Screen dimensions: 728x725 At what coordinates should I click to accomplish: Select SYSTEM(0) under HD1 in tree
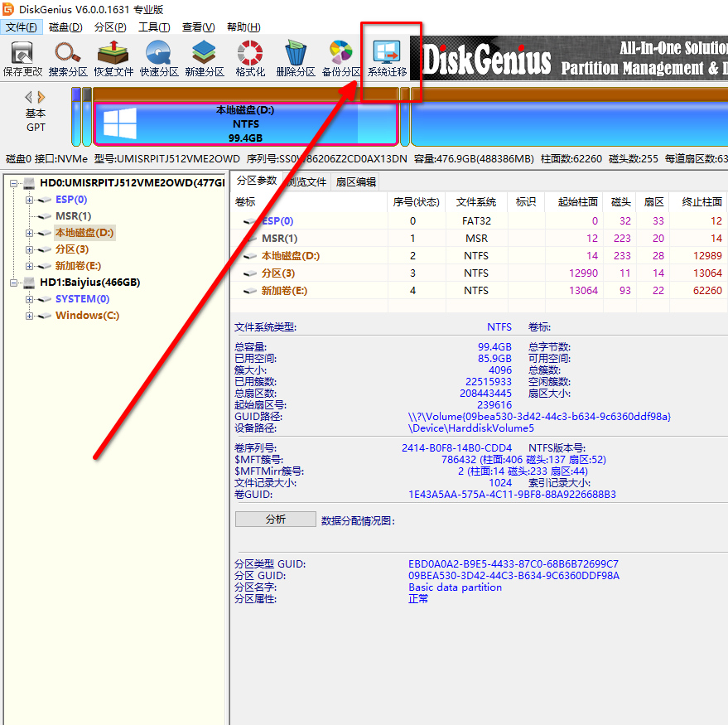(82, 299)
